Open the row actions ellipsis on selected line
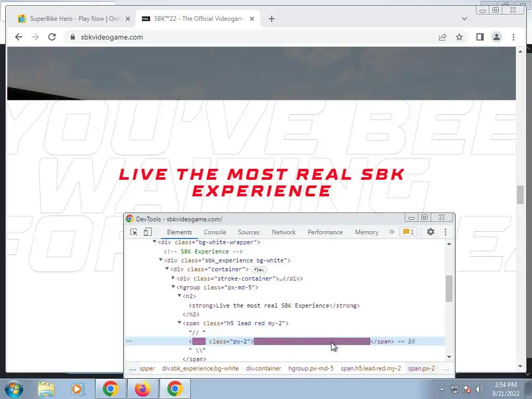The width and height of the screenshot is (532, 399). 129,341
